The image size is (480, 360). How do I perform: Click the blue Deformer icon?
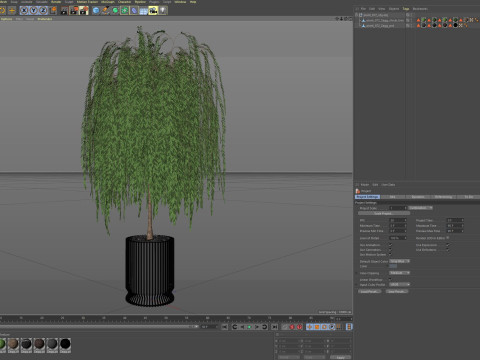[x=134, y=10]
